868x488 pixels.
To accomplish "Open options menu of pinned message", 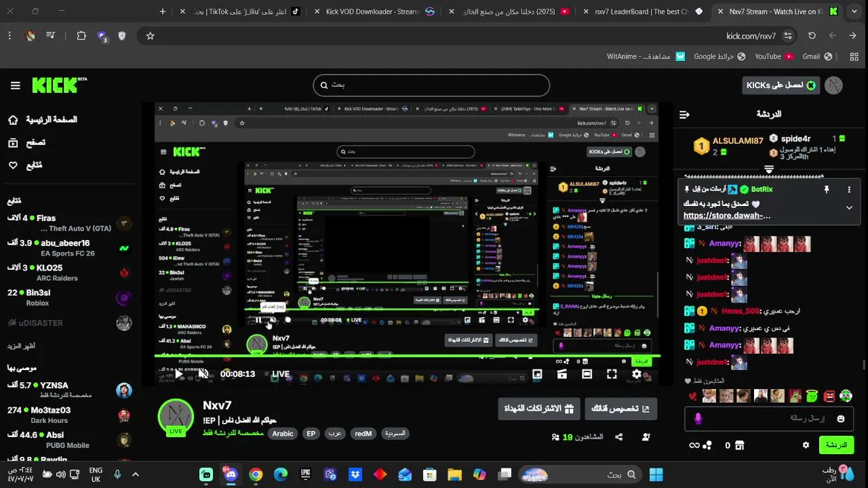I will point(849,190).
